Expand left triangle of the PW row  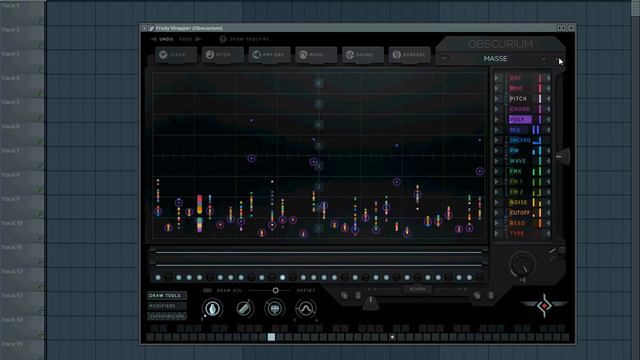(497, 151)
